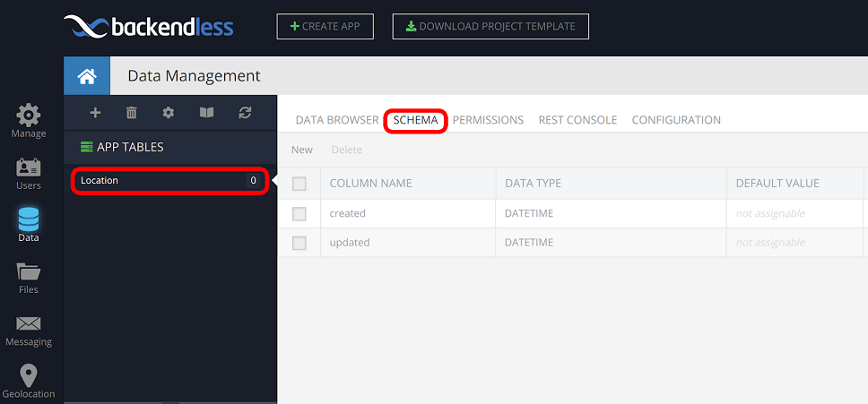Click Download Project Template button
The height and width of the screenshot is (404, 868).
pyautogui.click(x=490, y=27)
